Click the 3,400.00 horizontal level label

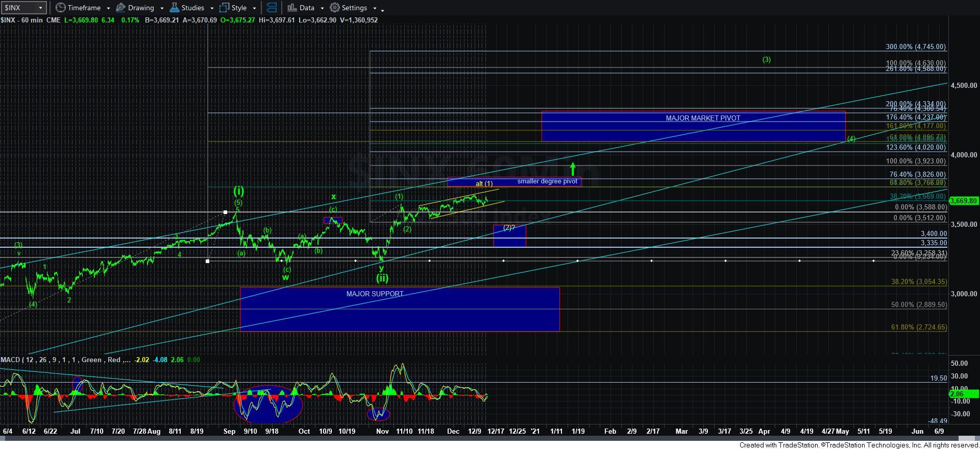point(934,233)
